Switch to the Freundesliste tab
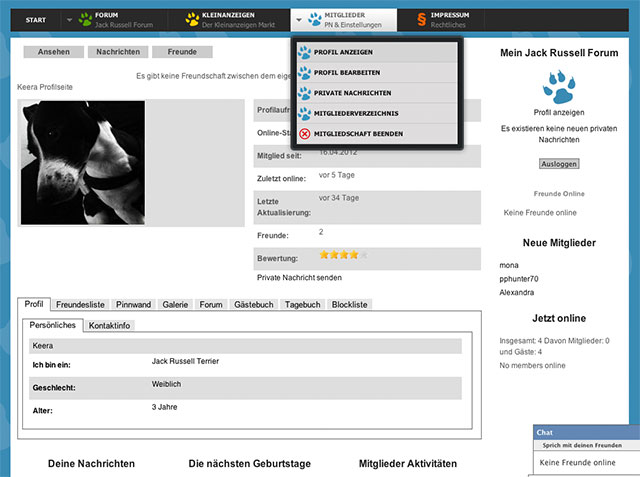 pyautogui.click(x=80, y=304)
